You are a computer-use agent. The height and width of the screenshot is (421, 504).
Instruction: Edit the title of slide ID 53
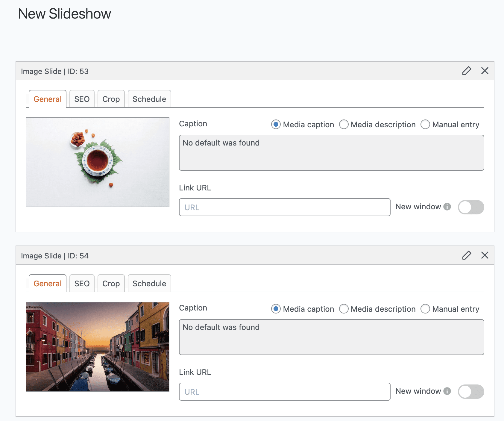[x=467, y=71]
